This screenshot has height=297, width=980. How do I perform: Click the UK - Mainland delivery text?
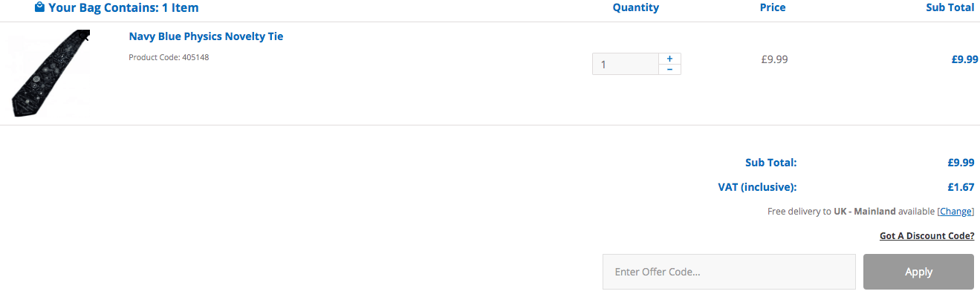[865, 212]
